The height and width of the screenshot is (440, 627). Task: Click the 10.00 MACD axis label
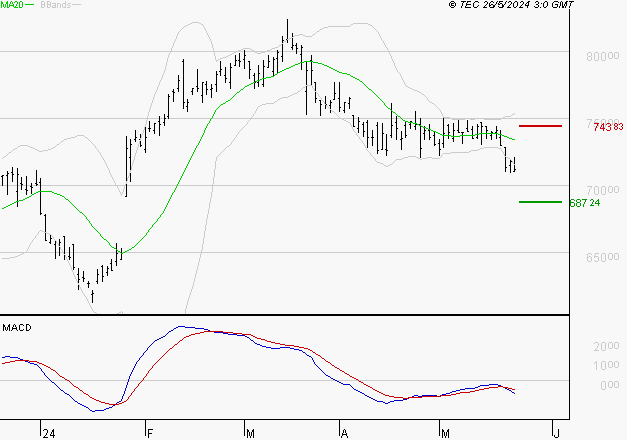coord(606,365)
